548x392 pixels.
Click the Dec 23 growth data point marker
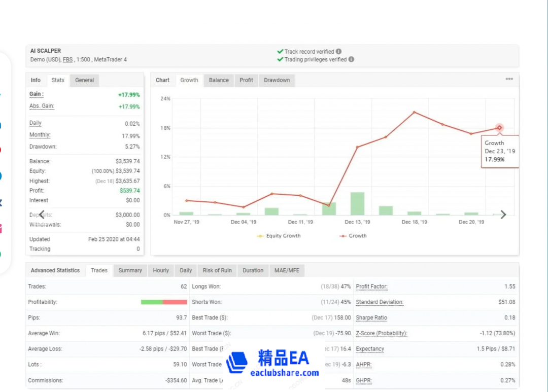499,128
